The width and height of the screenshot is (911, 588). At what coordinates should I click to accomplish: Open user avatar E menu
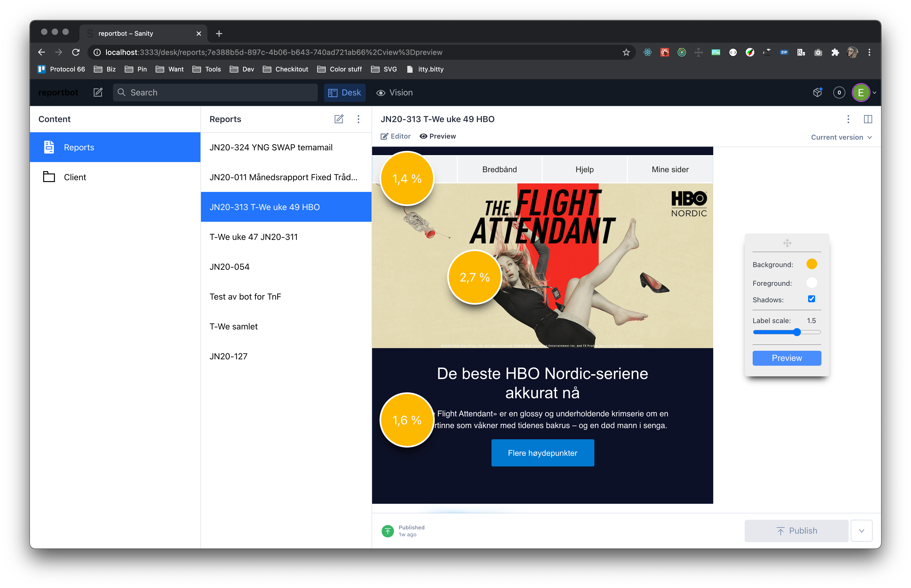click(x=861, y=92)
